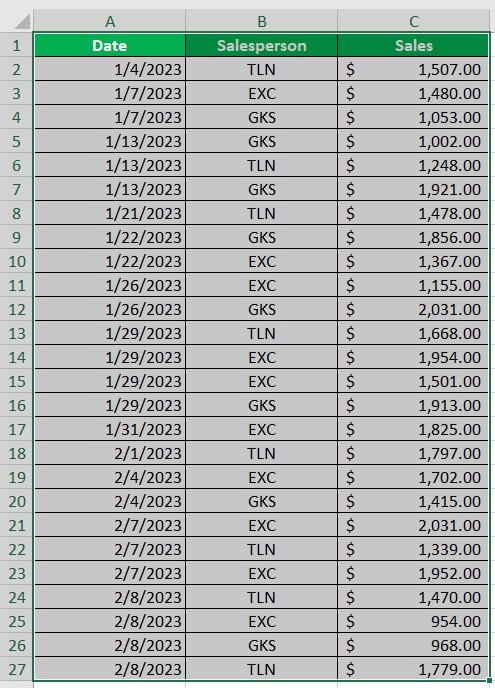Viewport: 495px width, 688px height.
Task: Click the date cell 1/31/2023
Action: pyautogui.click(x=110, y=429)
